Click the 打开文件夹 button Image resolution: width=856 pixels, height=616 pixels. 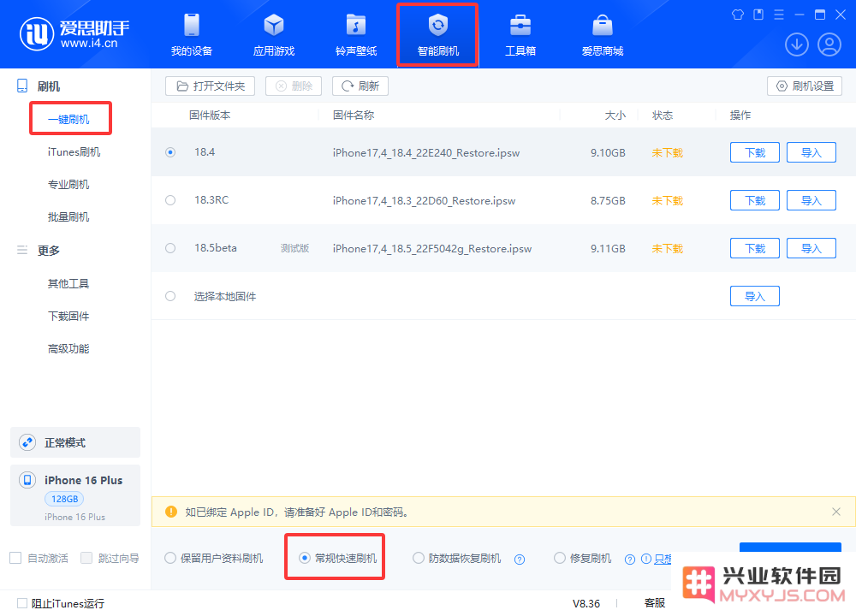[x=211, y=86]
